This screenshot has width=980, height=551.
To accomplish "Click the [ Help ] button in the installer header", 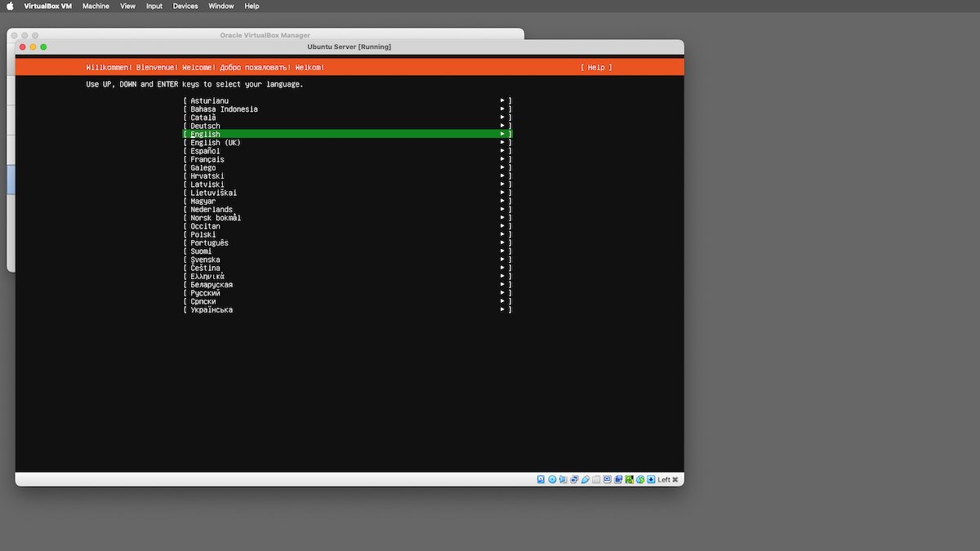I will click(596, 67).
